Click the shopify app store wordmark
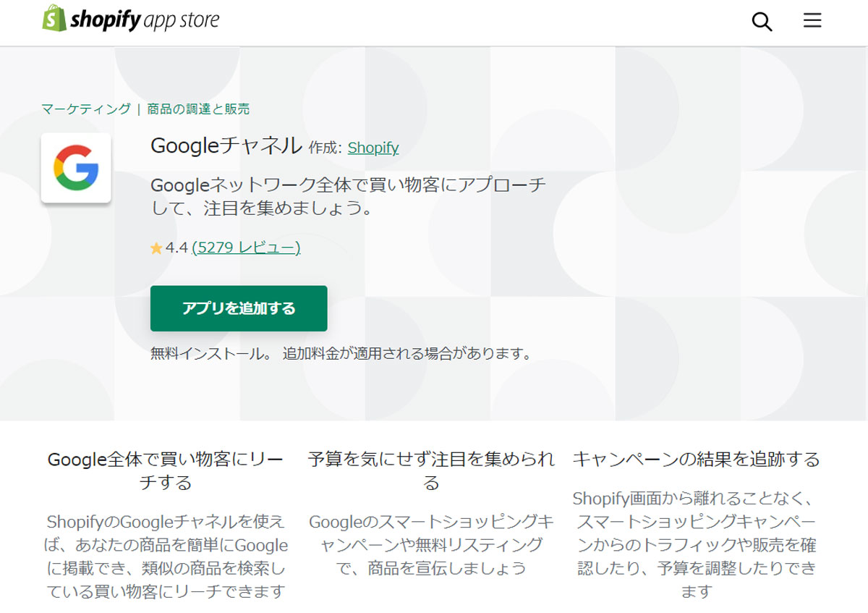 click(145, 20)
